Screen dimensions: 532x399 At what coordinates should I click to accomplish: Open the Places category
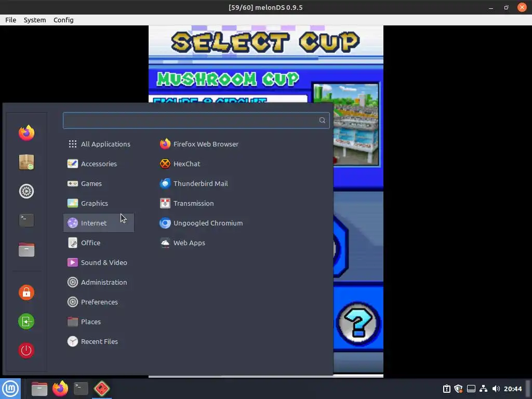point(99,321)
